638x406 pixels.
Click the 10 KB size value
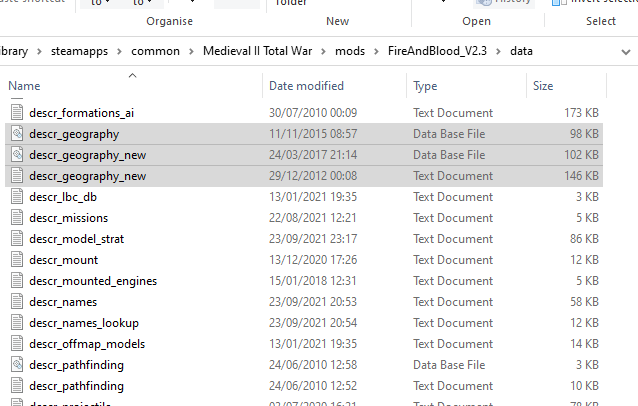[584, 386]
